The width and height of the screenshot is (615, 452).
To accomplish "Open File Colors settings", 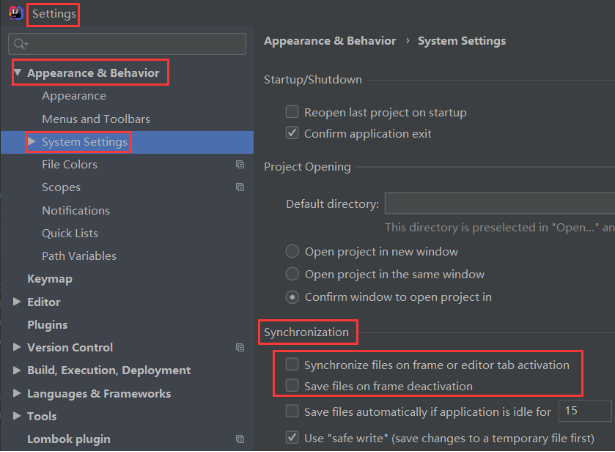I will point(70,164).
